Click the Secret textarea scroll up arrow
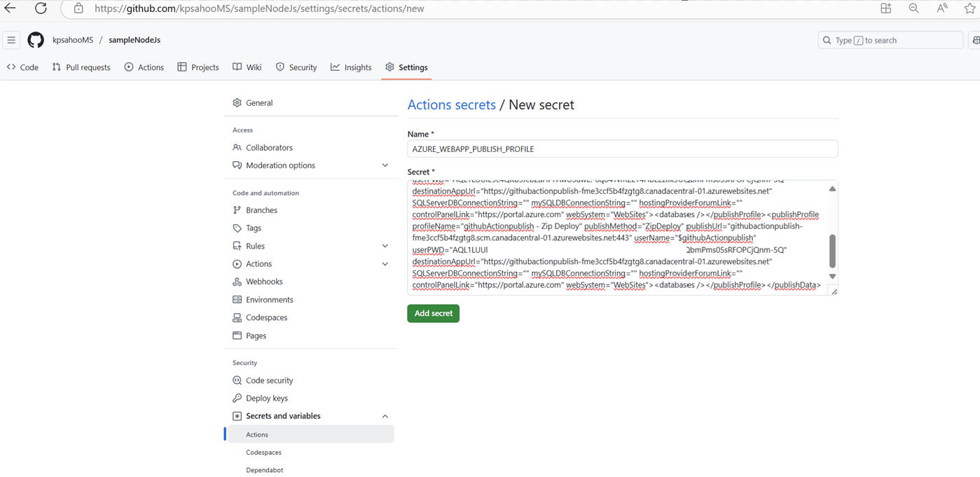980x477 pixels. point(832,189)
